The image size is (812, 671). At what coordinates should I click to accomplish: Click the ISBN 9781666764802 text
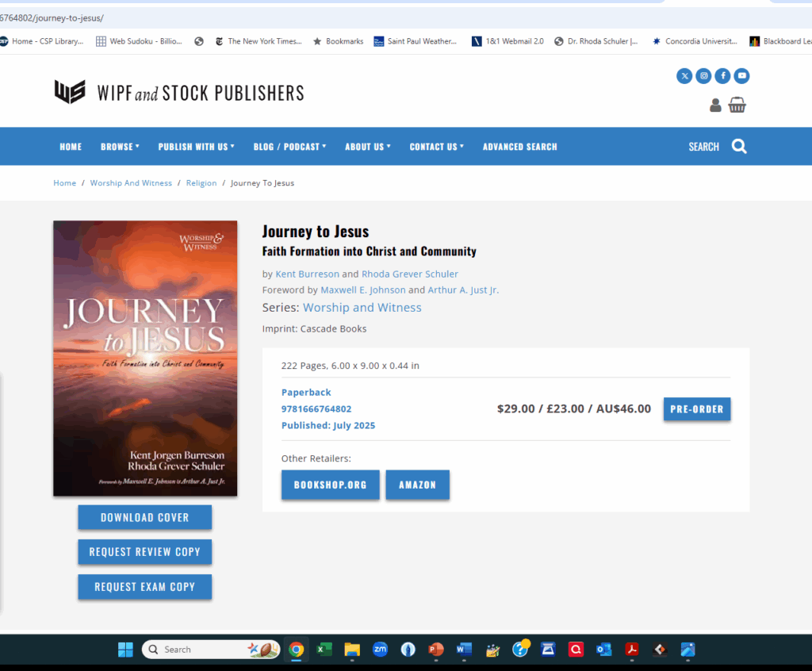(x=316, y=408)
